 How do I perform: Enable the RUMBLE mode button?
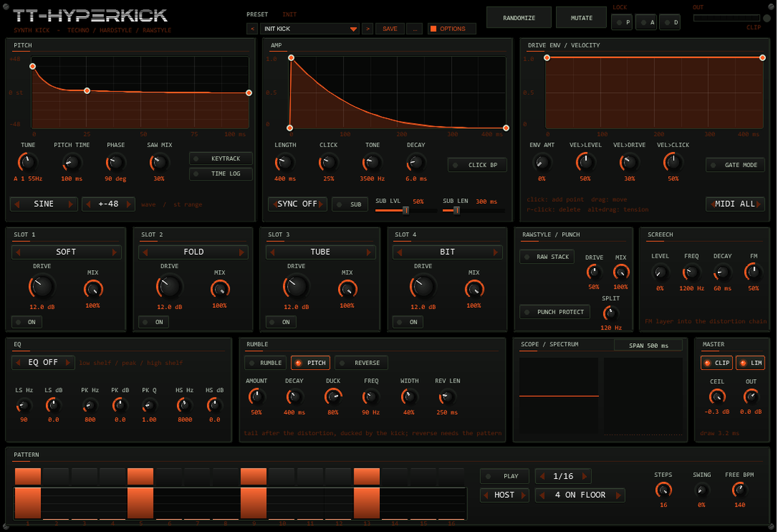click(265, 363)
